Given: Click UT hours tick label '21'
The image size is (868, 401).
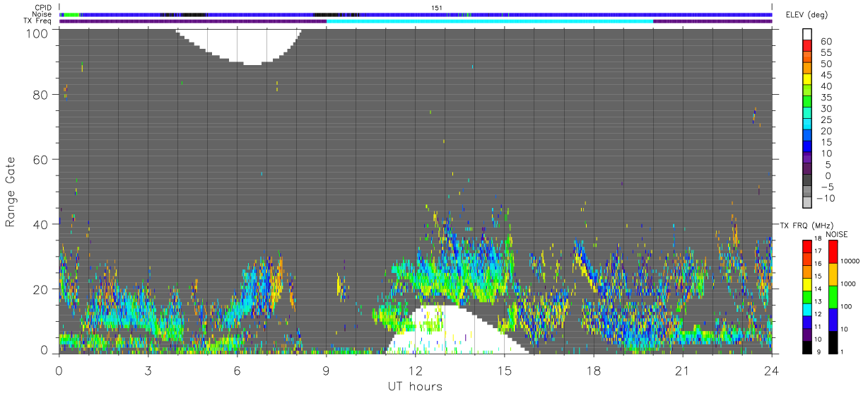Looking at the screenshot, I should click(x=682, y=371).
